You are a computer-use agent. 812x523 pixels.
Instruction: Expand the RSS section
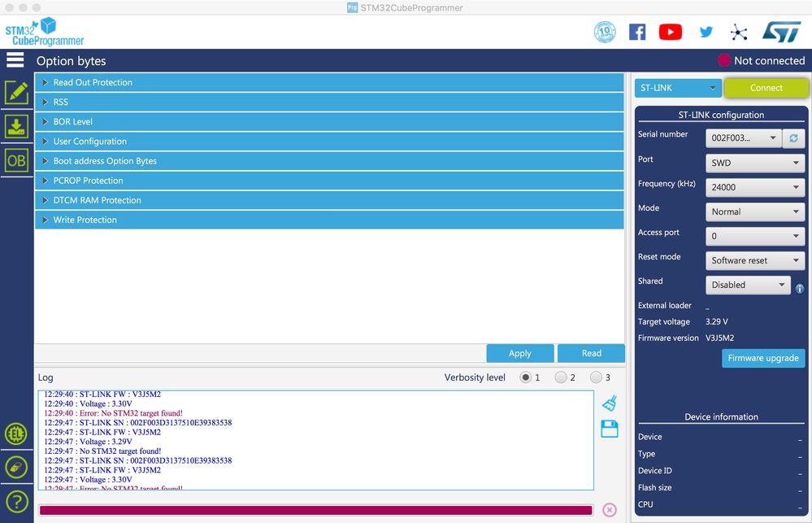point(329,102)
